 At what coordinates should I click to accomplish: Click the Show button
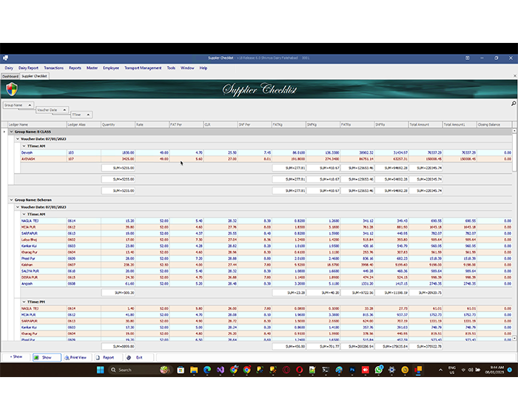(47, 357)
